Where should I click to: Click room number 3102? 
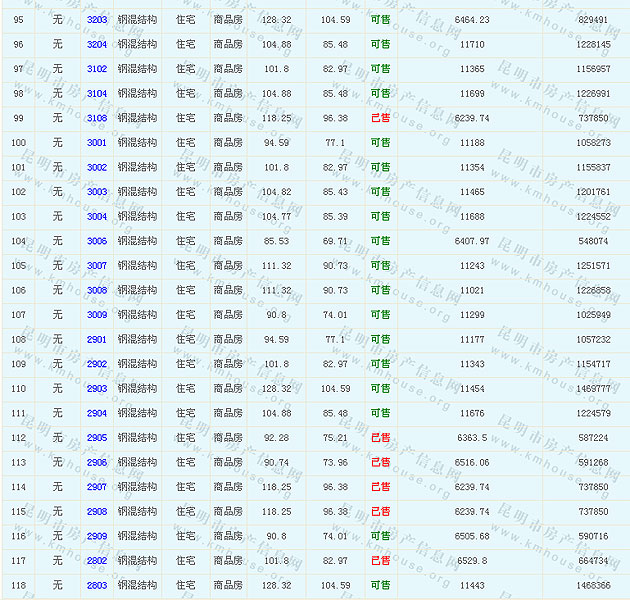97,69
